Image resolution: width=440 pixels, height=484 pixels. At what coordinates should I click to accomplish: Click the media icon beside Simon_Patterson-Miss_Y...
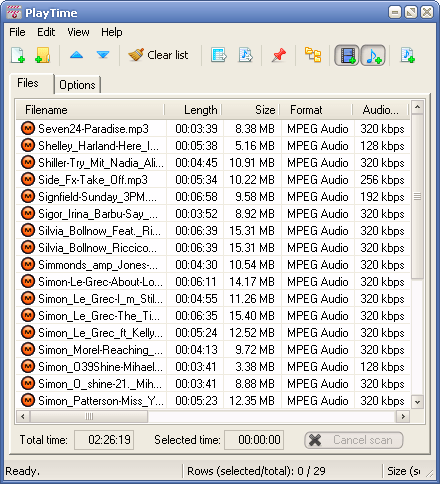(28, 400)
